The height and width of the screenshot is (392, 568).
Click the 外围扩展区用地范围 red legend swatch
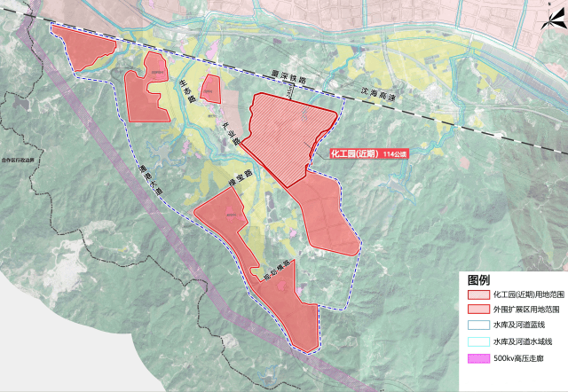[x=478, y=310]
